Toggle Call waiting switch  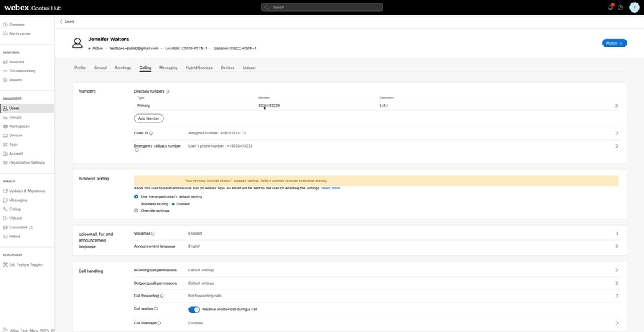tap(194, 310)
